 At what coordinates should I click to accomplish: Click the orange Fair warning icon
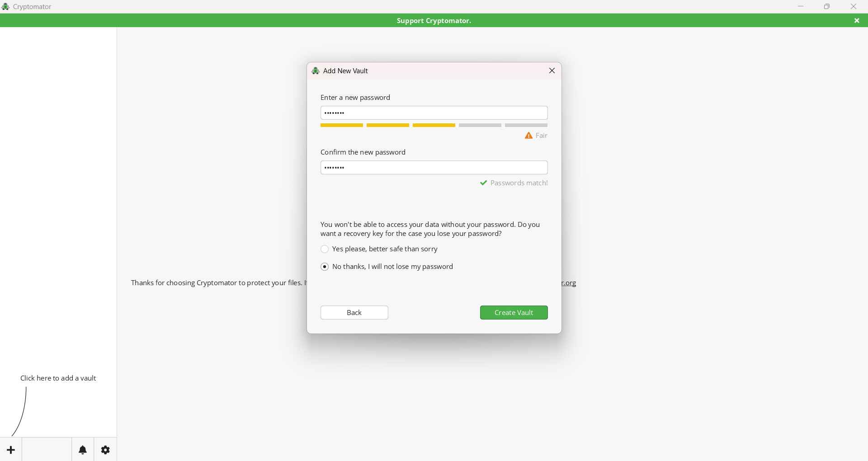pyautogui.click(x=528, y=136)
